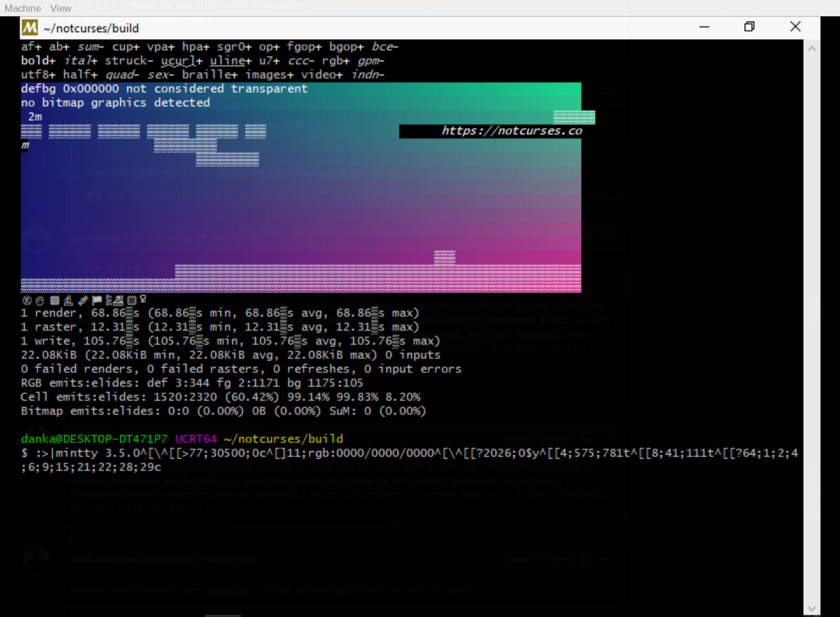The height and width of the screenshot is (617, 840).
Task: Click the safety-pin emoji glyph
Action: tap(82, 300)
